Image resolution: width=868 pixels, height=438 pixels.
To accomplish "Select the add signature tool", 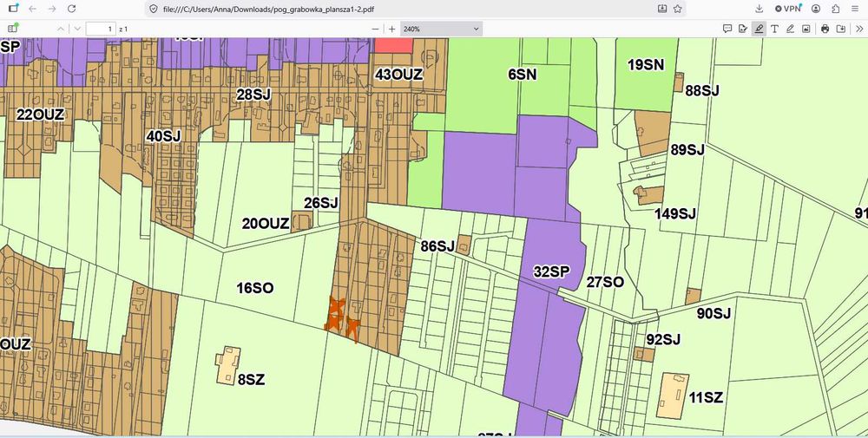I will [x=743, y=29].
